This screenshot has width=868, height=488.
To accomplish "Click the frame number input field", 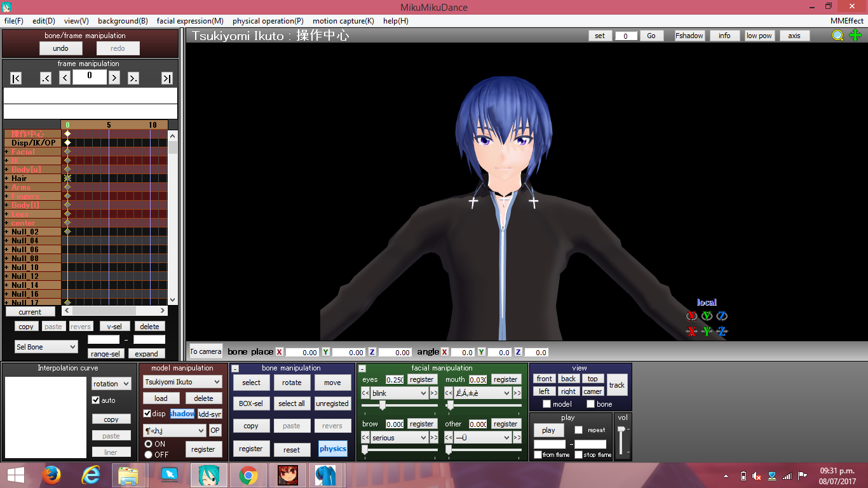I will [89, 76].
